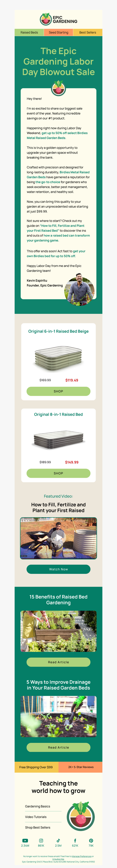Open the Gardening Basics footer link
The image size is (117, 868).
(38, 806)
